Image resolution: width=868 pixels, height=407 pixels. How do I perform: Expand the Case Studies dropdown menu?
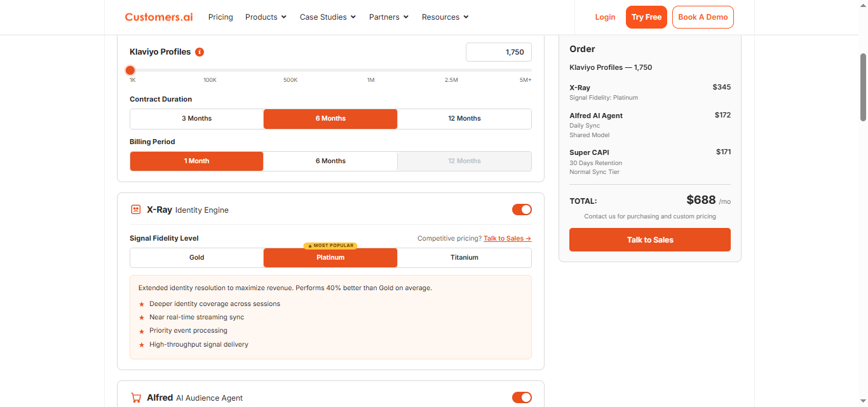coord(328,17)
